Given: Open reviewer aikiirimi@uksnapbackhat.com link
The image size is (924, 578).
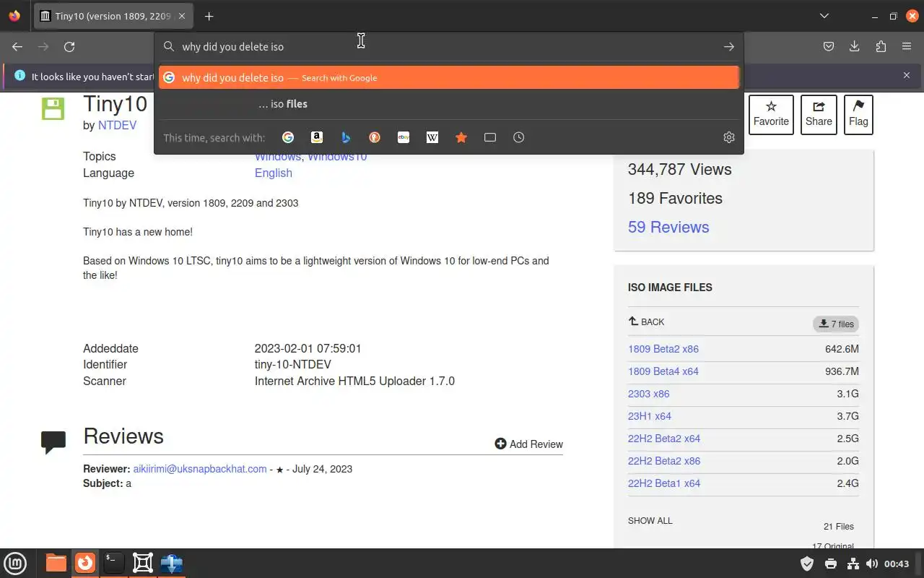Looking at the screenshot, I should coord(200,469).
